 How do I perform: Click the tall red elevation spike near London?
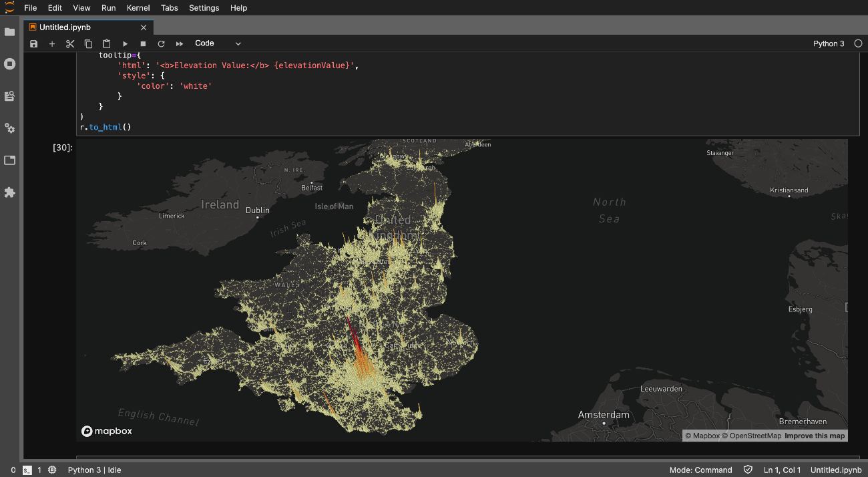click(x=353, y=334)
